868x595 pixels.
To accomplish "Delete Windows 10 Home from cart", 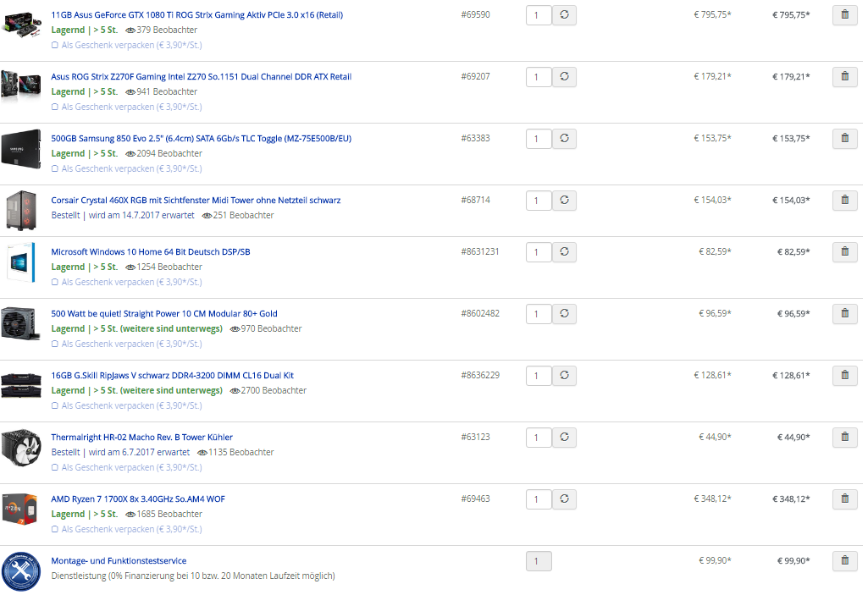I will (x=845, y=252).
